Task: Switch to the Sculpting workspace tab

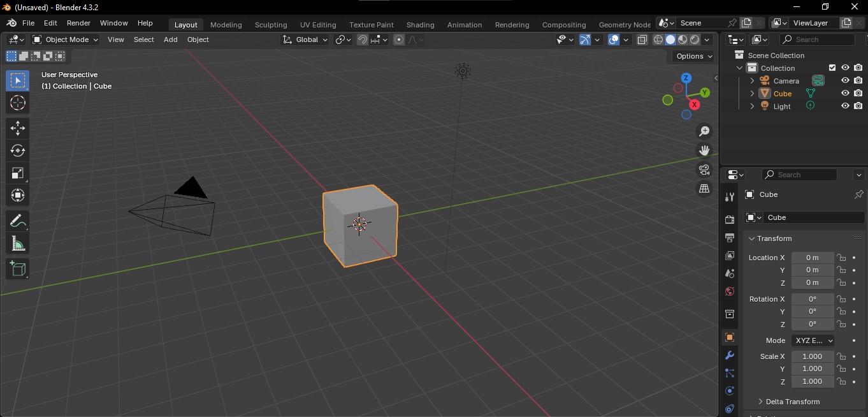Action: pyautogui.click(x=271, y=25)
